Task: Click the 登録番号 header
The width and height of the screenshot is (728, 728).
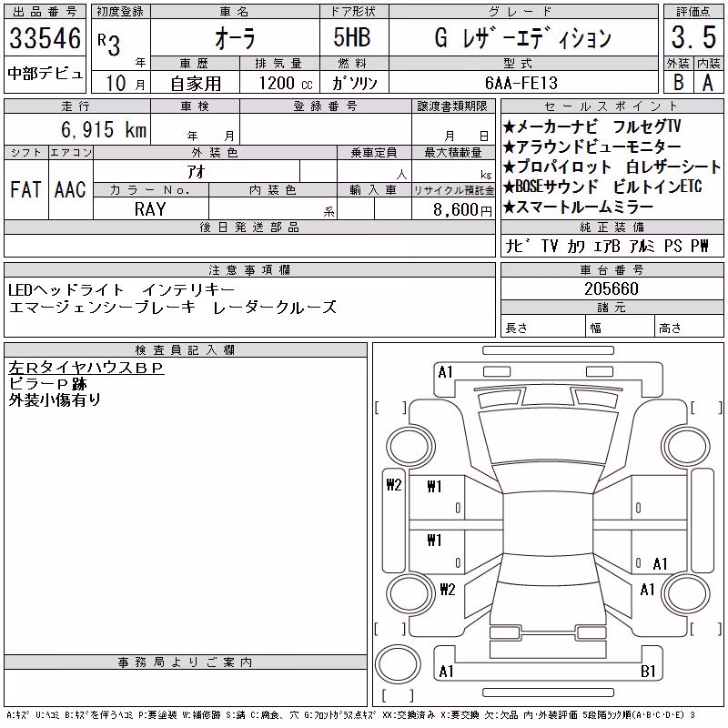Action: [325, 106]
